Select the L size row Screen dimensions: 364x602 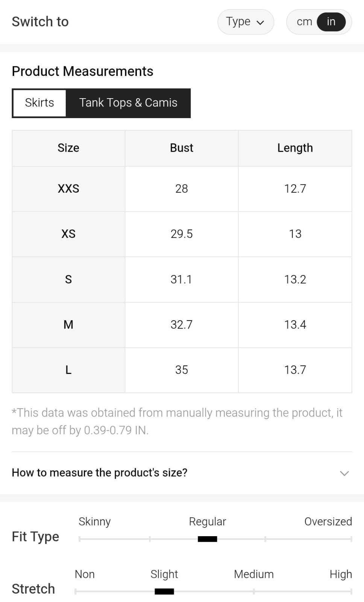(x=68, y=370)
